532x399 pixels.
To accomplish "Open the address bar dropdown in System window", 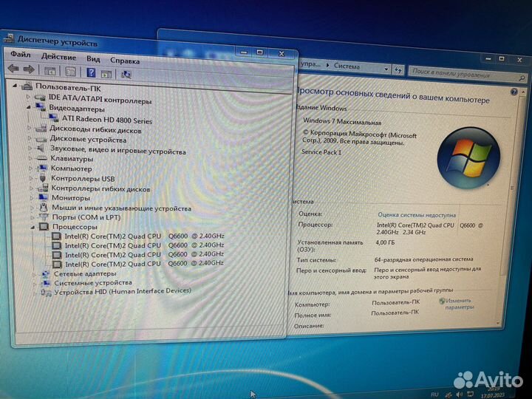I will (x=386, y=69).
